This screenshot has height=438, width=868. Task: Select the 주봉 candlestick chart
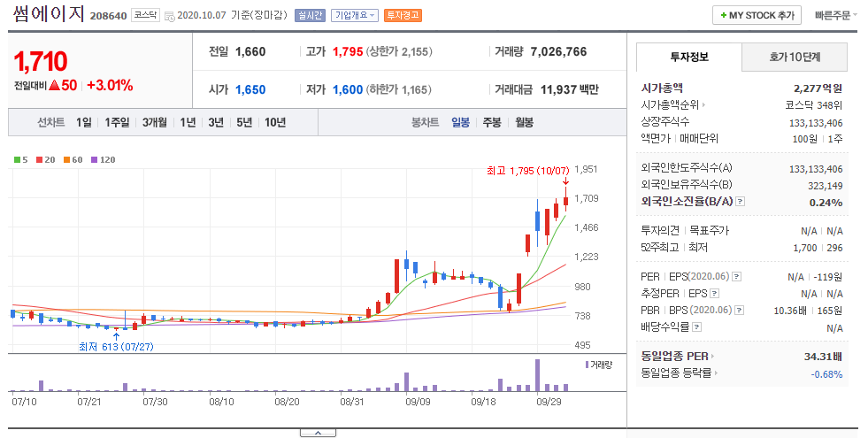click(492, 122)
